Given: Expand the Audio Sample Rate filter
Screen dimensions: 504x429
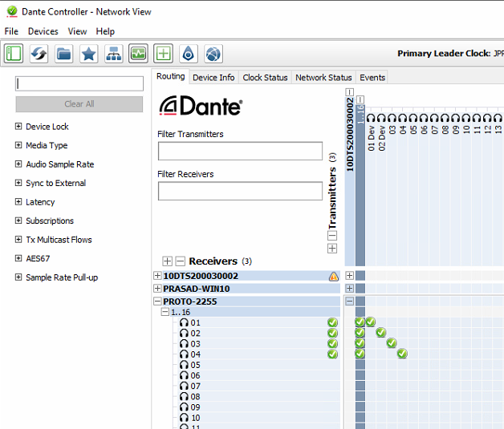Looking at the screenshot, I should pos(18,164).
